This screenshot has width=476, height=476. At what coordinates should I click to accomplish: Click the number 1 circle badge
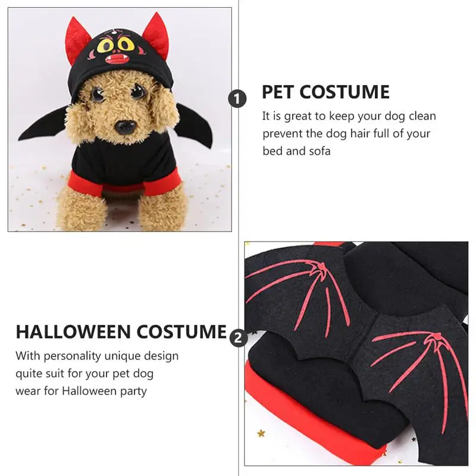click(x=237, y=99)
